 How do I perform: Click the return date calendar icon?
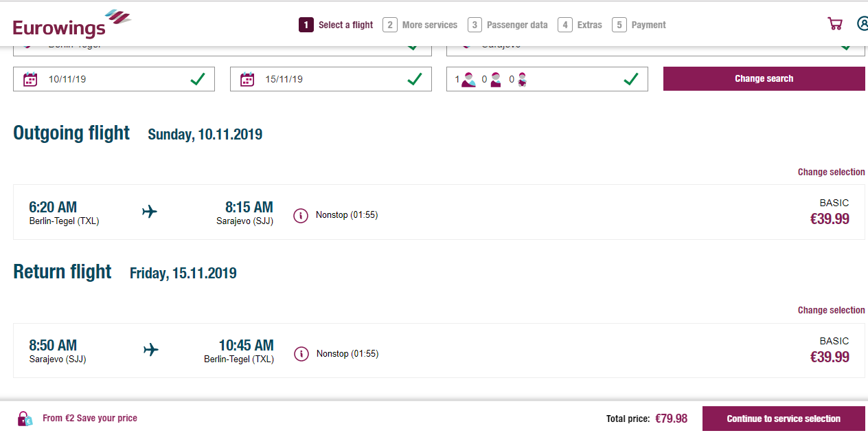click(247, 79)
